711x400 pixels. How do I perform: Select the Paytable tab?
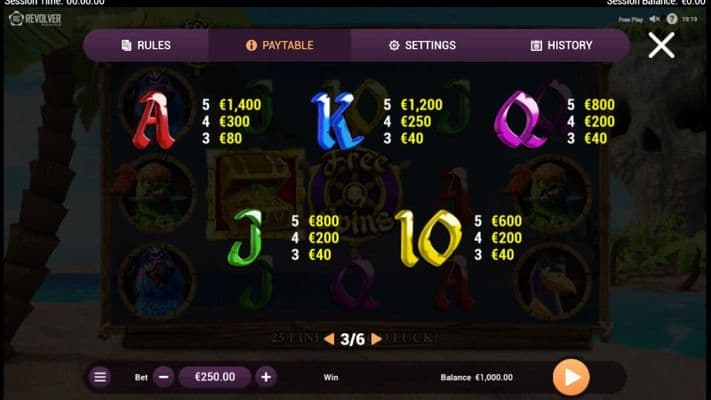click(279, 45)
